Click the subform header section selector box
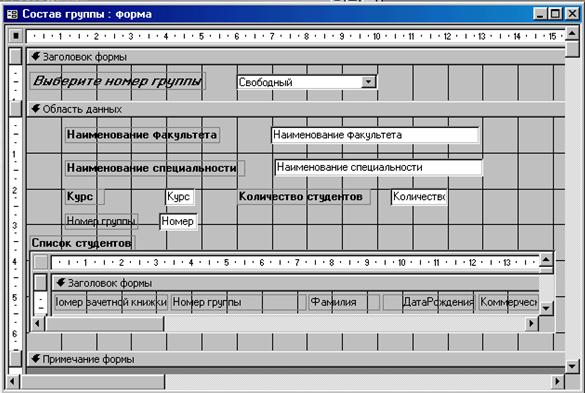The height and width of the screenshot is (393, 585). (x=40, y=283)
